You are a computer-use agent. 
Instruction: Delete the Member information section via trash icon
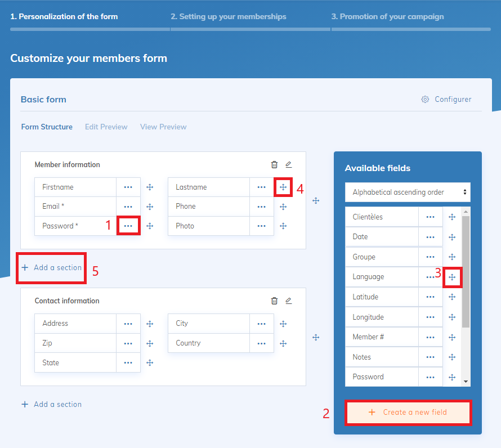(274, 165)
